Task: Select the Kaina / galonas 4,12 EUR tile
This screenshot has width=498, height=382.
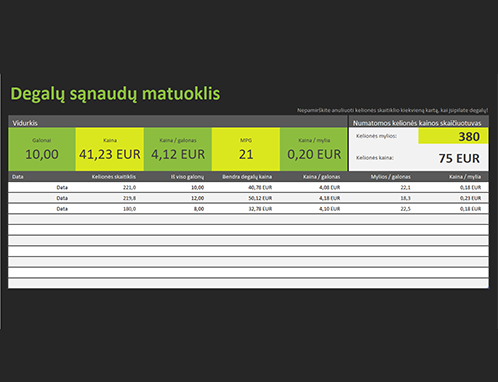Action: pyautogui.click(x=178, y=149)
